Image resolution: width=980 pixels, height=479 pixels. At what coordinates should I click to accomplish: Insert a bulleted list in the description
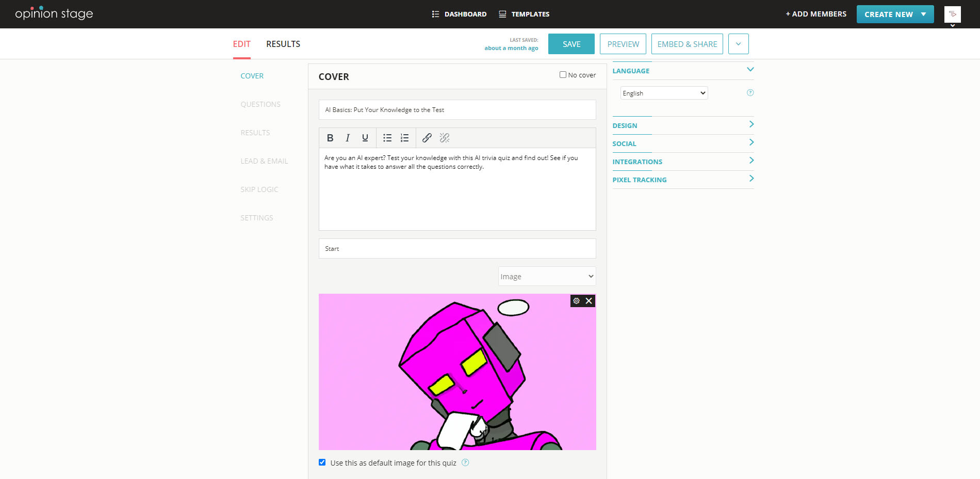point(387,137)
